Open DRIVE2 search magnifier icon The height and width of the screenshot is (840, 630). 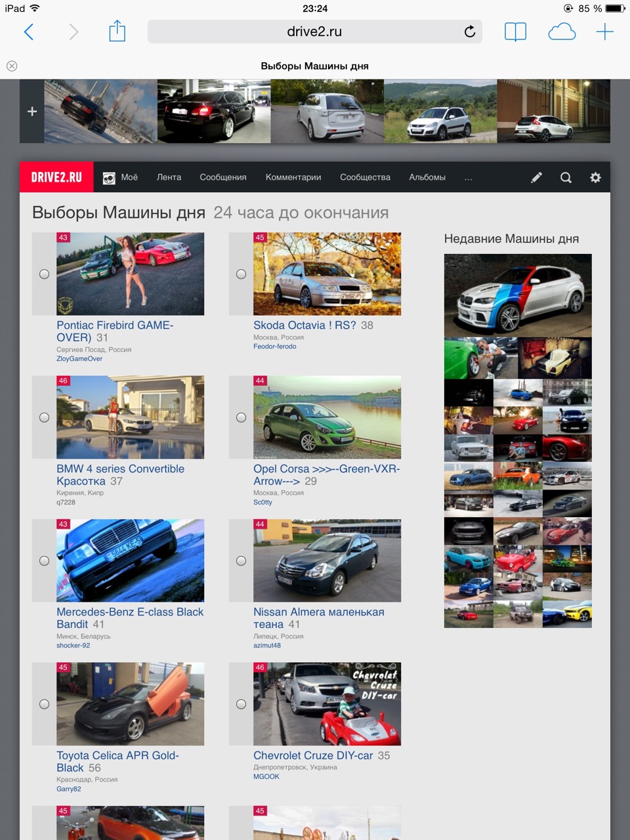click(566, 177)
